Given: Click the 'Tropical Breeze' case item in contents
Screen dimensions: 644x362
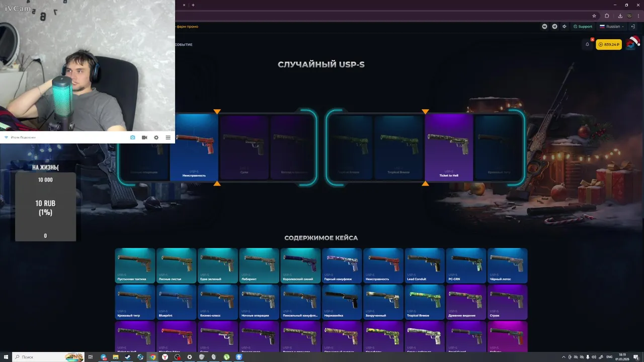Looking at the screenshot, I should tap(425, 302).
